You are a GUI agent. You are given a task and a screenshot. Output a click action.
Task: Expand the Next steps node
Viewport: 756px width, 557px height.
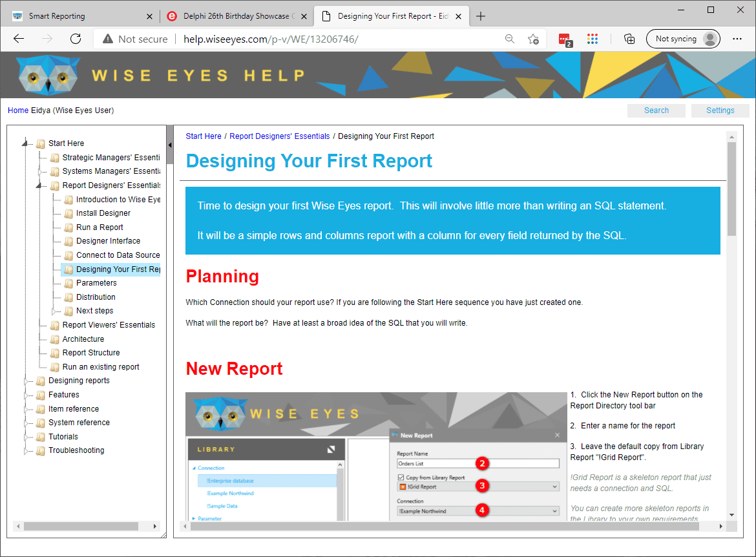coord(54,311)
